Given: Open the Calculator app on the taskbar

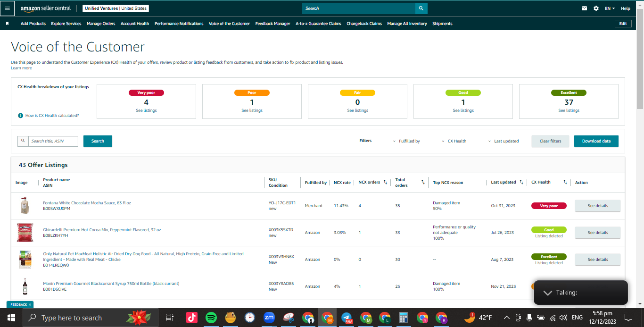Looking at the screenshot, I should [403, 318].
